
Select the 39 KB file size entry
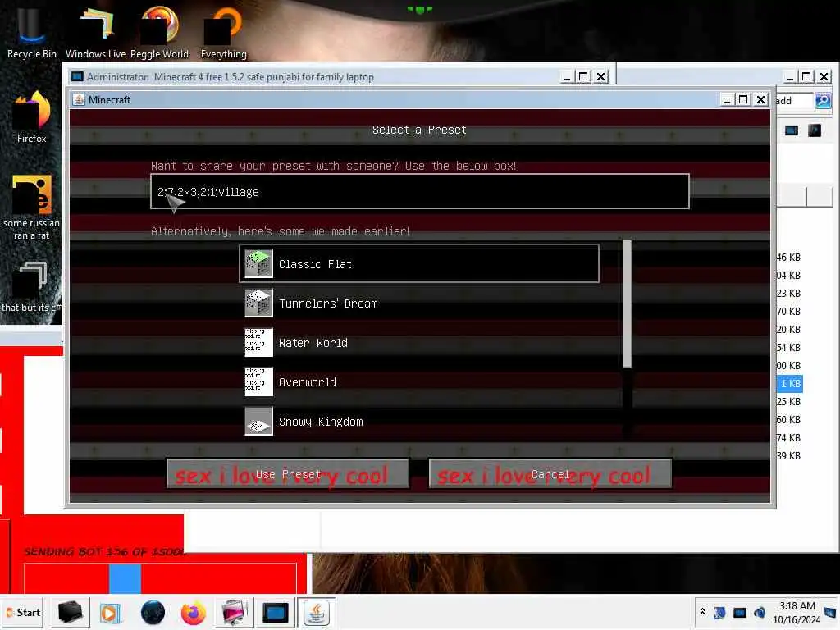tap(788, 455)
